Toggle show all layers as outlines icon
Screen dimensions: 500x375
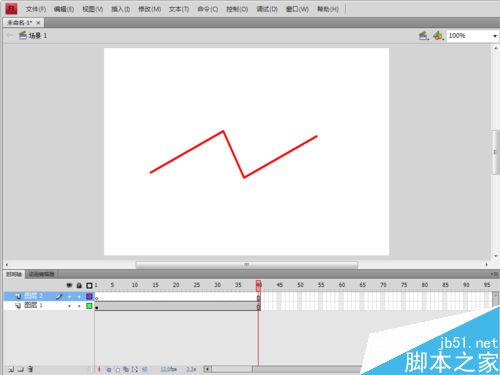tap(89, 285)
